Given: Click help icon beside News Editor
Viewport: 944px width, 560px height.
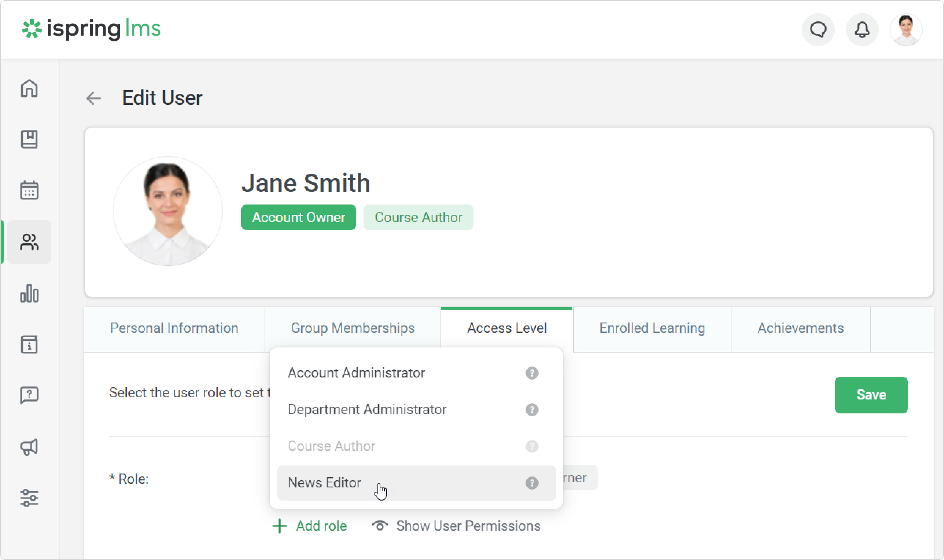Looking at the screenshot, I should (532, 483).
